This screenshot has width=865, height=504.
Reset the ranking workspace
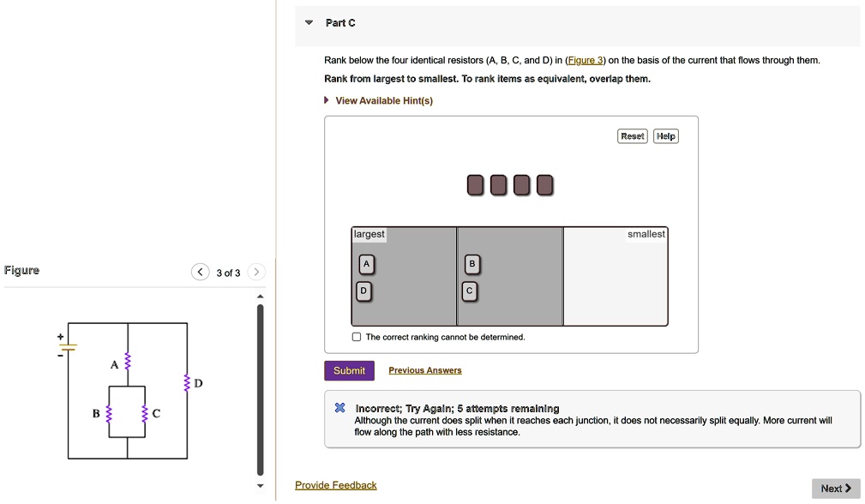(632, 135)
